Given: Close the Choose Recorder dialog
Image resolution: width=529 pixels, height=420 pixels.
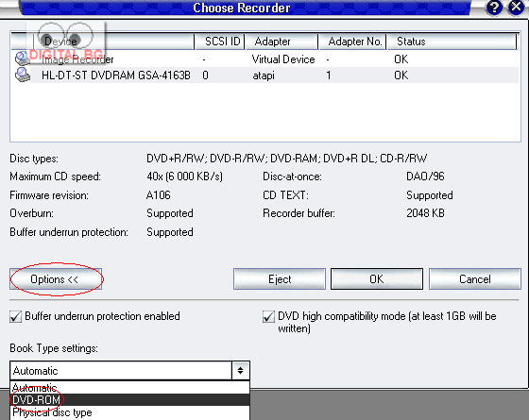Looking at the screenshot, I should coord(516,8).
